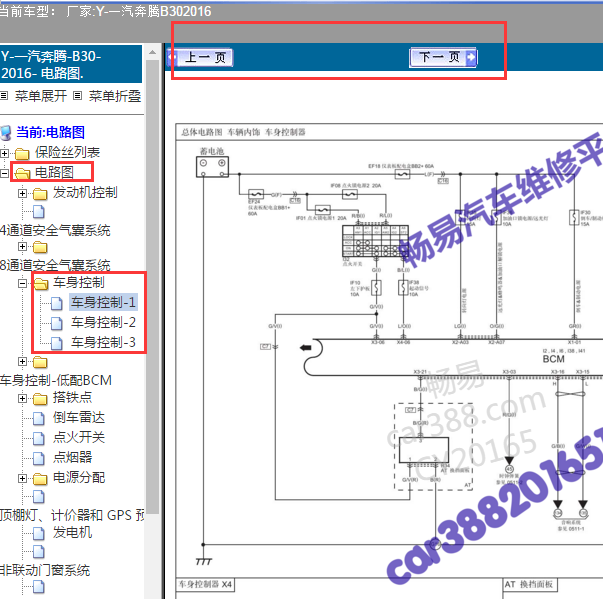This screenshot has height=599, width=603.
Task: Click the page icon for 倒车雷达
Action: pyautogui.click(x=38, y=418)
